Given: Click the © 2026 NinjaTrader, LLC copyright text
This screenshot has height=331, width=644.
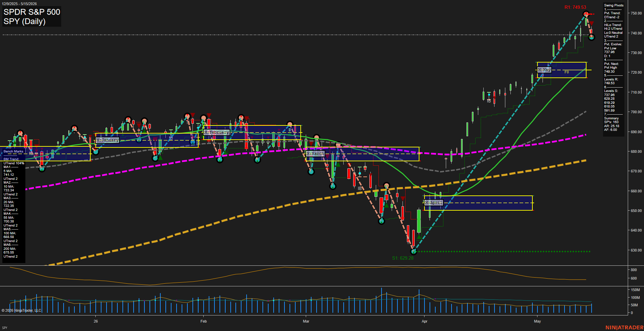Looking at the screenshot, I should [21, 310].
